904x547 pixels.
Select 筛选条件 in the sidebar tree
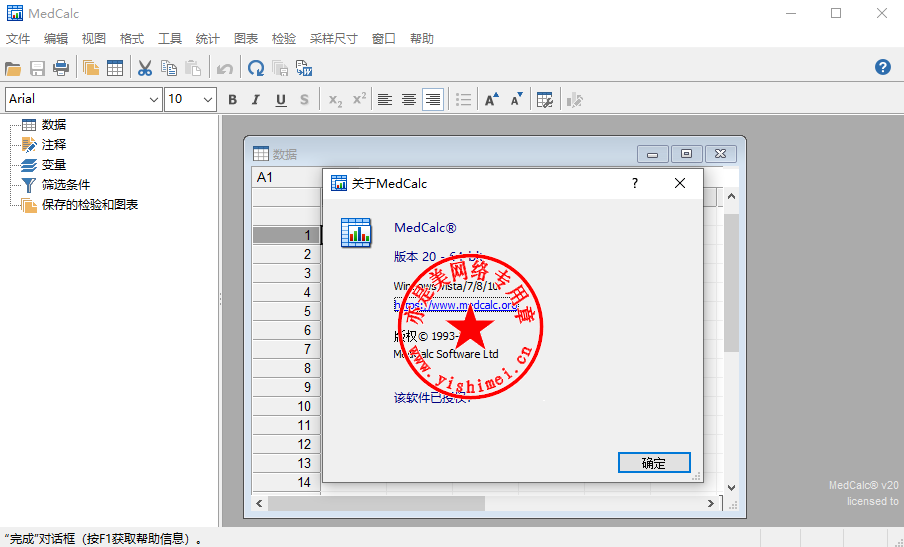(x=66, y=185)
